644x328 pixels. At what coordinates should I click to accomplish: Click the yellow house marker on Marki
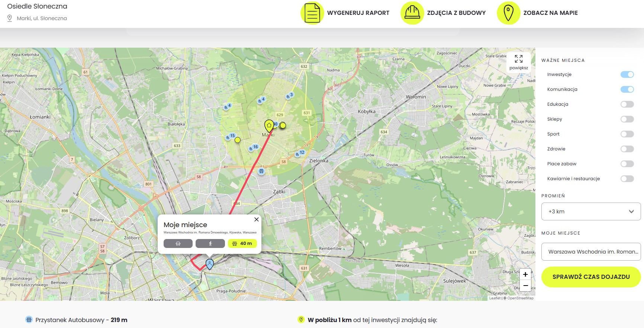pyautogui.click(x=269, y=126)
